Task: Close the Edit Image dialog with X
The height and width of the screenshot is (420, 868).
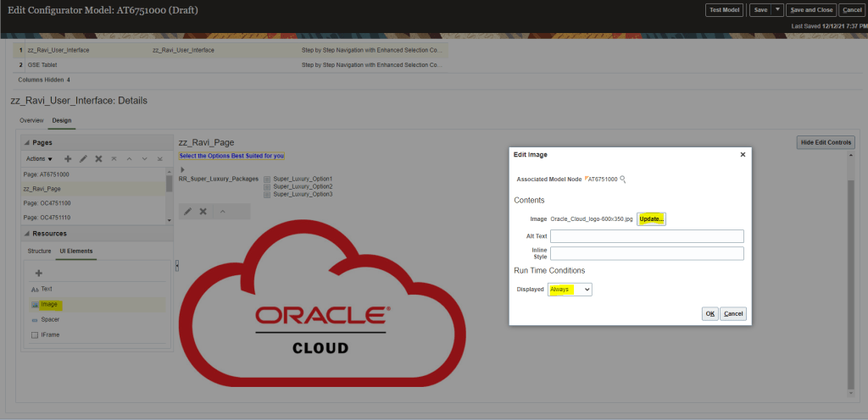Action: (743, 154)
